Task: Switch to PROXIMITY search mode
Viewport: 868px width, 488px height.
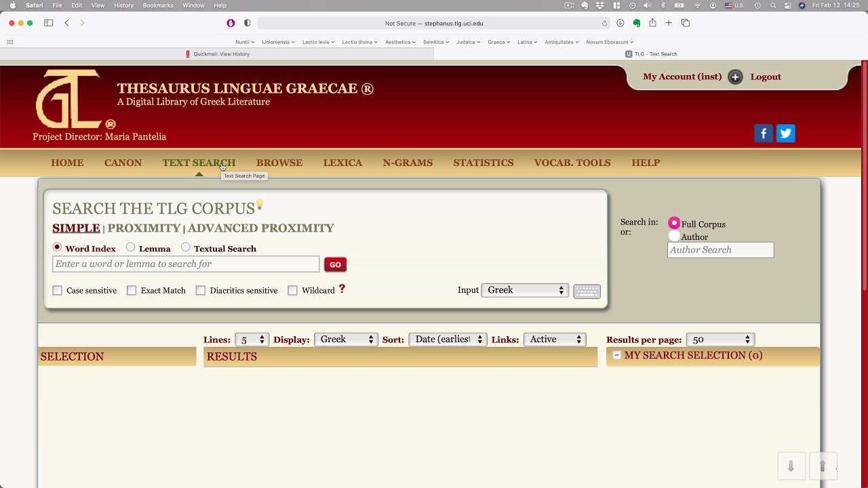Action: [144, 228]
